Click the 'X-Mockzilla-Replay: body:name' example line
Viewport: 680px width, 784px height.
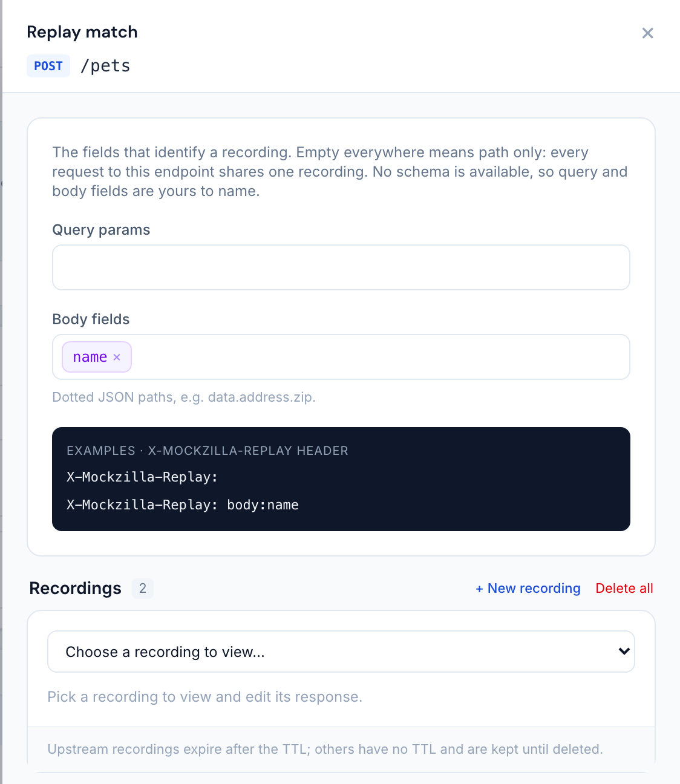tap(183, 505)
